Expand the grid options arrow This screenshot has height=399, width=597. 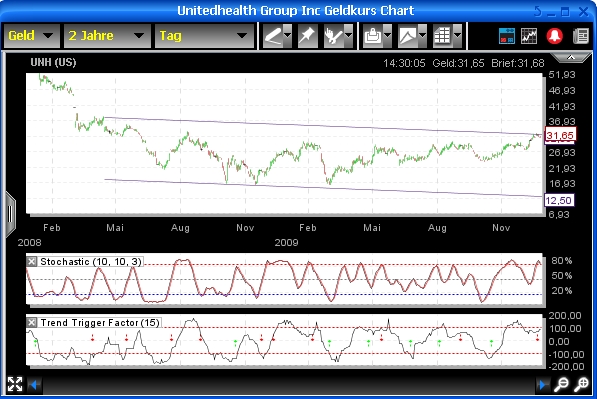[x=458, y=36]
